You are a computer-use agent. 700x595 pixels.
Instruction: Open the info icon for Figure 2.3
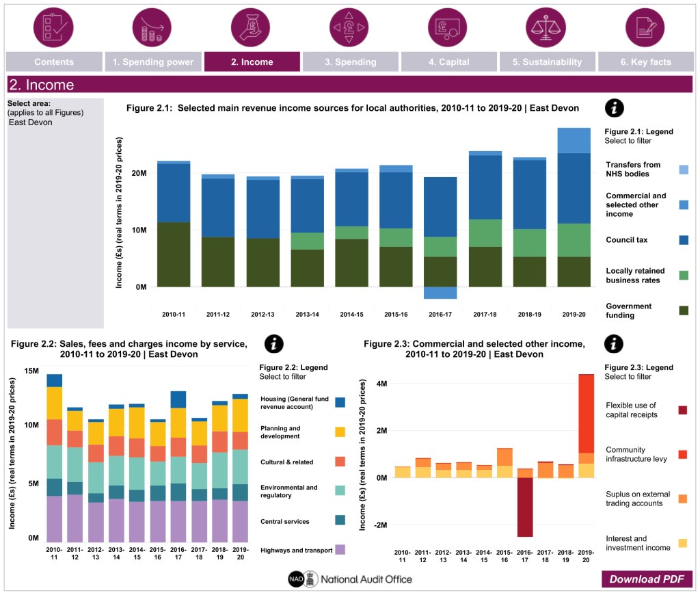click(615, 344)
